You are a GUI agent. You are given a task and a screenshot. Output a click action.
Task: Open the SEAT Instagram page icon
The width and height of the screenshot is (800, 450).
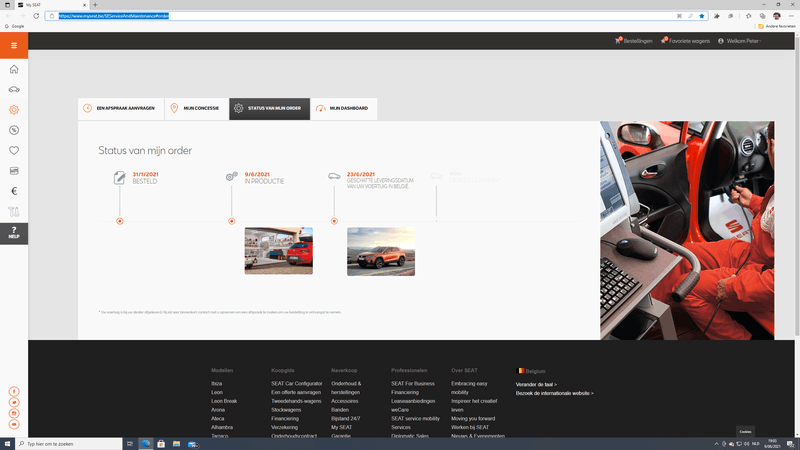coord(14,413)
